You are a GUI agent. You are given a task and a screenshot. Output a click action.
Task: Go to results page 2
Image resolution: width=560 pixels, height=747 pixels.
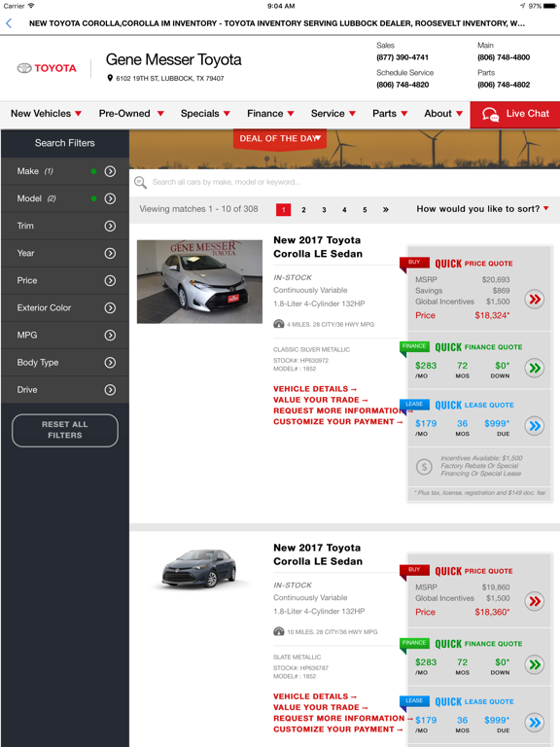click(x=303, y=210)
